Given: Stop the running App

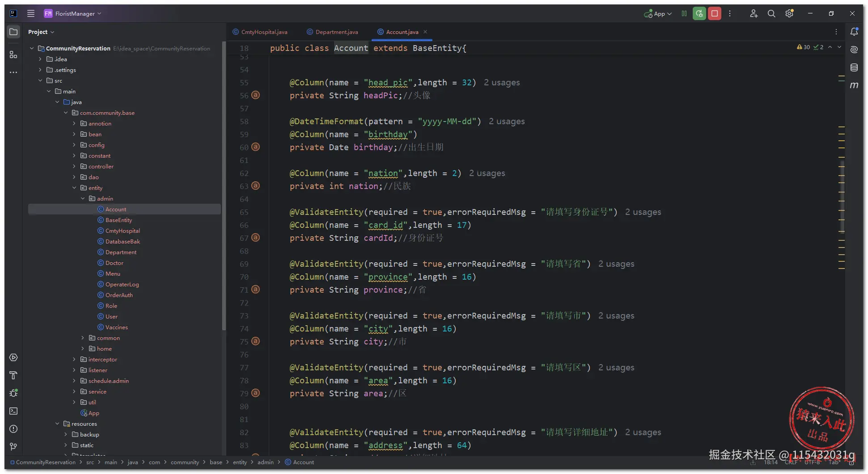Looking at the screenshot, I should 715,13.
